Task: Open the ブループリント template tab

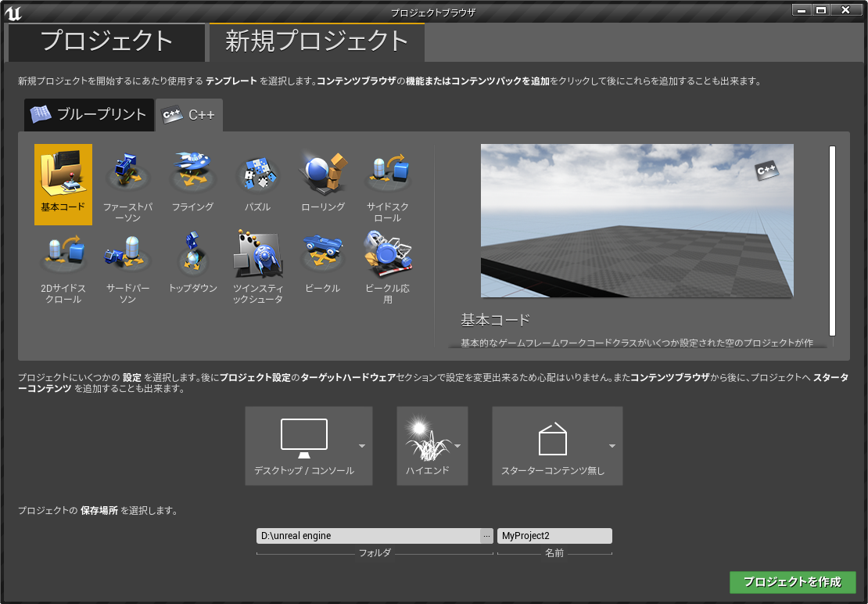Action: pos(89,114)
